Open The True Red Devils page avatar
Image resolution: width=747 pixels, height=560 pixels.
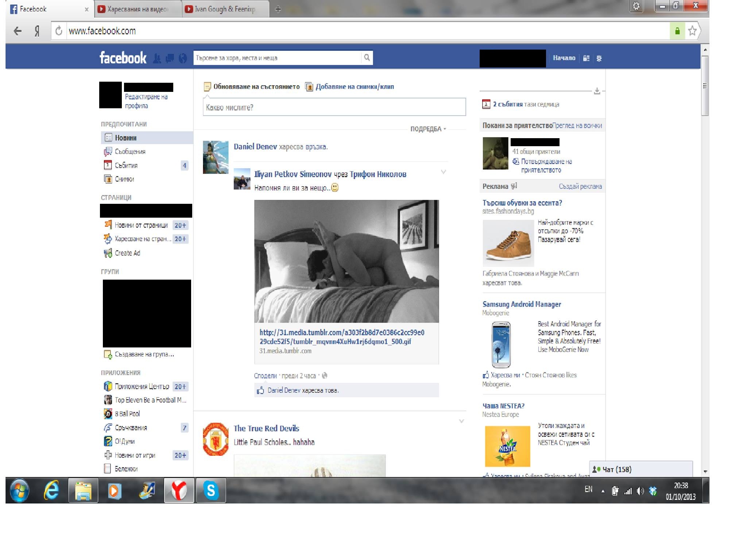[216, 439]
